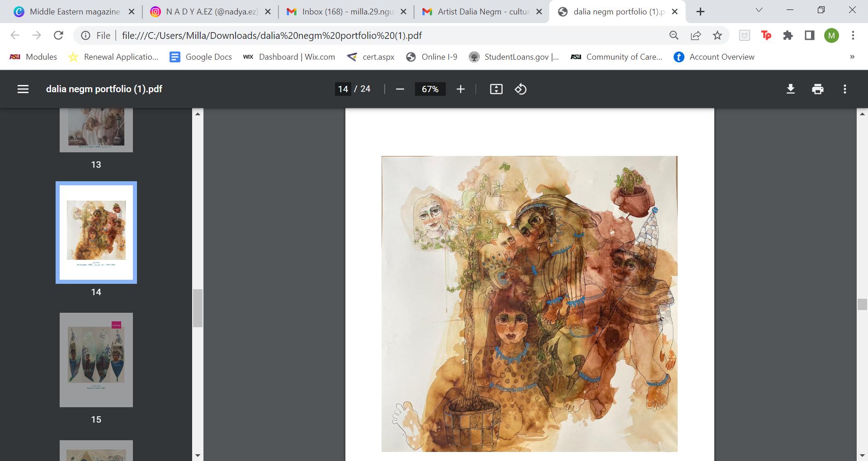The height and width of the screenshot is (461, 868).
Task: Bookmark this tab with star icon
Action: pyautogui.click(x=717, y=35)
